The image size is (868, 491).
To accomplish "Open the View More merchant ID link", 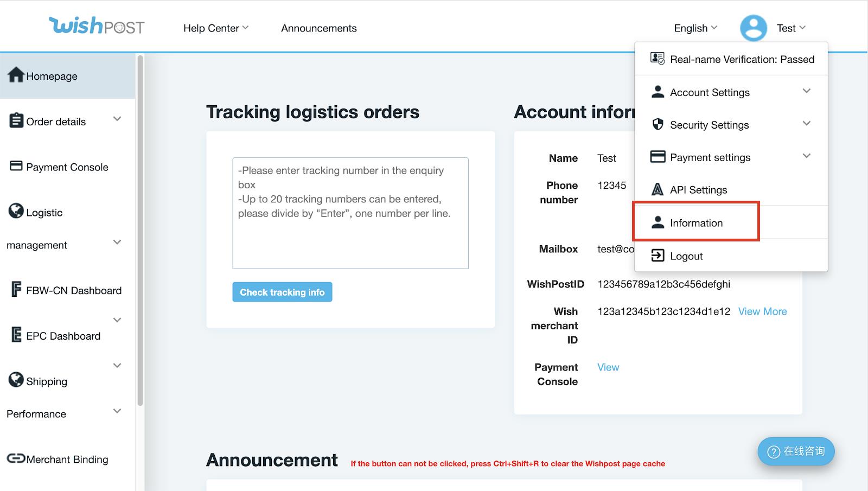I will pyautogui.click(x=762, y=311).
